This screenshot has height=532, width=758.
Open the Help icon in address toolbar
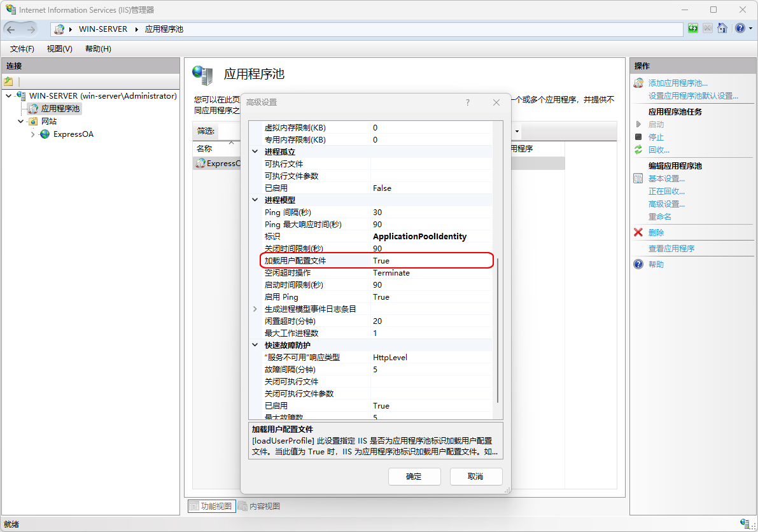(740, 29)
